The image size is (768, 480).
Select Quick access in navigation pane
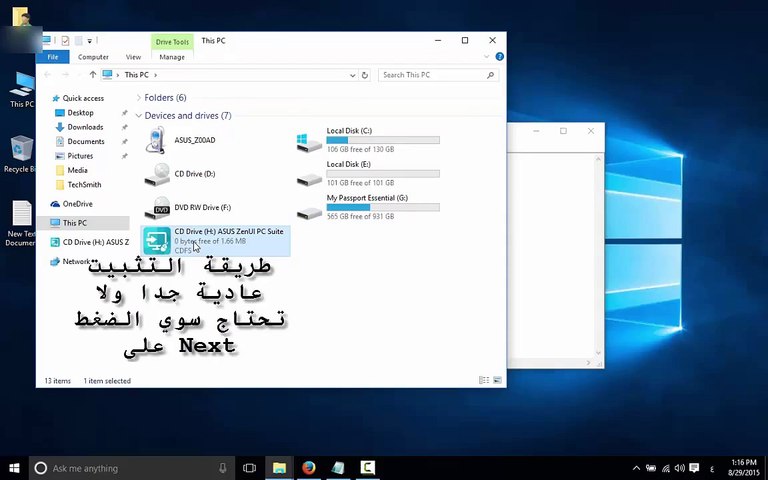click(x=83, y=98)
